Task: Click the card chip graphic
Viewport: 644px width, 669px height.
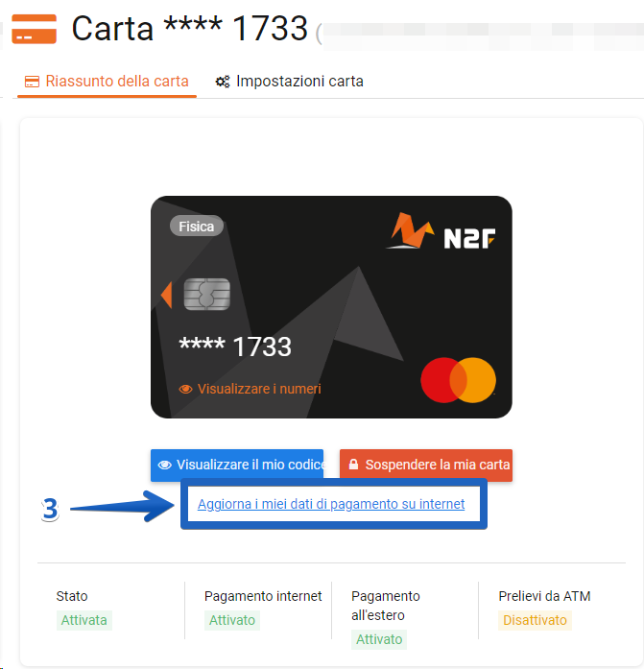Action: click(x=207, y=295)
